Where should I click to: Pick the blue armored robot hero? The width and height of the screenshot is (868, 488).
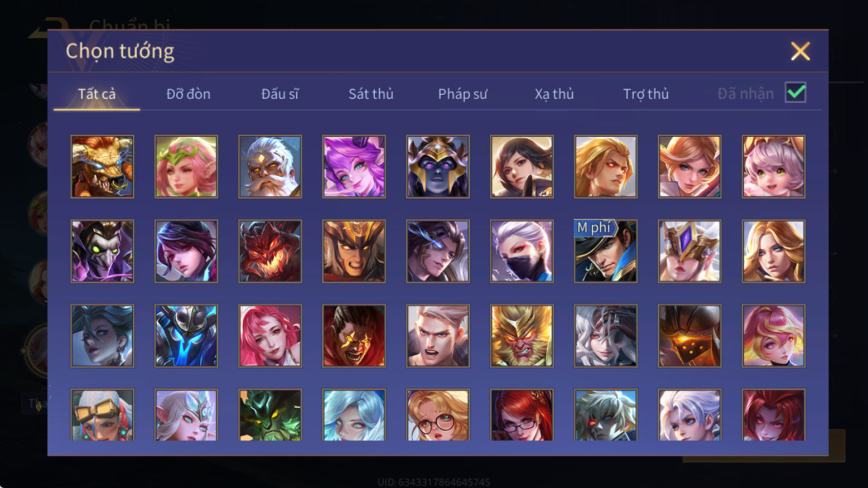(186, 336)
